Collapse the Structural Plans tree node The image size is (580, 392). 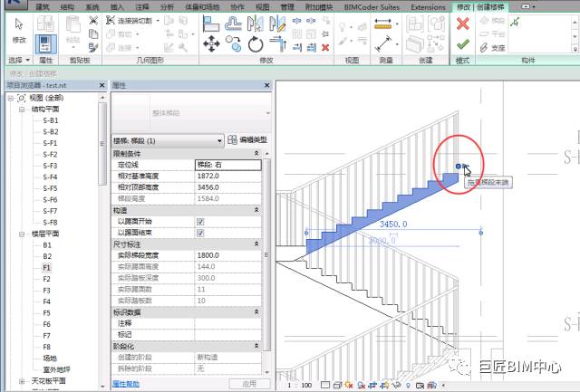click(22, 110)
